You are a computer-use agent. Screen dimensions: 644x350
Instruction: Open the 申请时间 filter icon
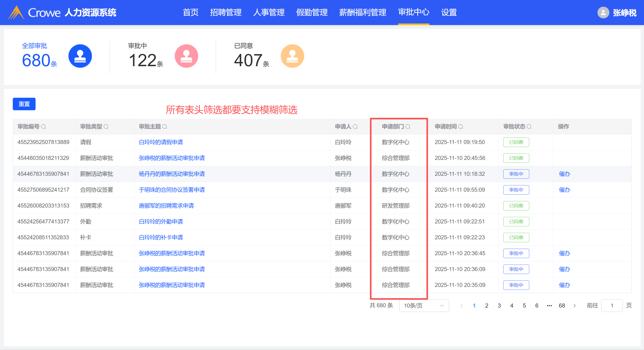click(461, 127)
